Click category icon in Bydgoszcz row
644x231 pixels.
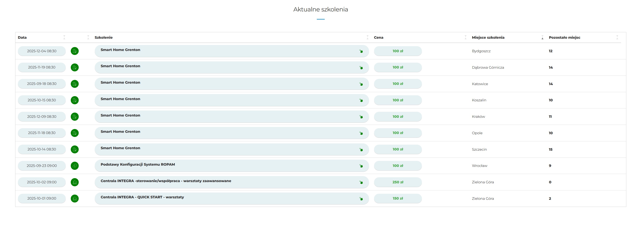(x=75, y=51)
